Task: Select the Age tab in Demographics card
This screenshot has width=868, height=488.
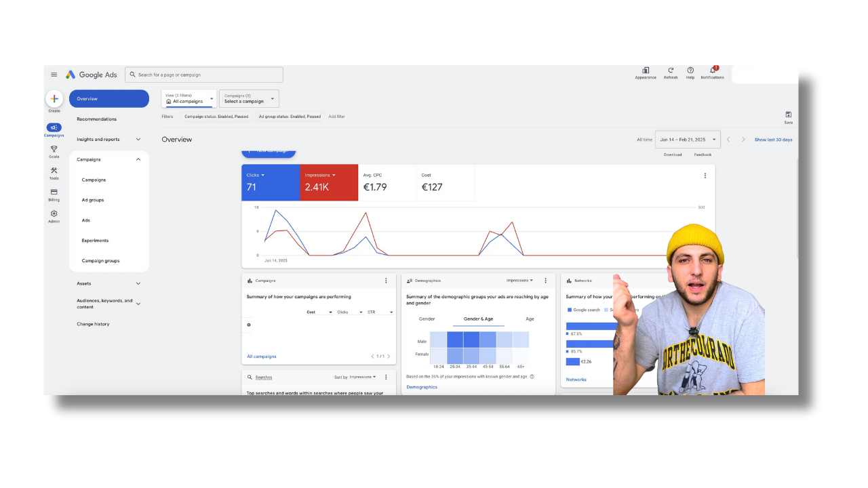Action: coord(530,319)
